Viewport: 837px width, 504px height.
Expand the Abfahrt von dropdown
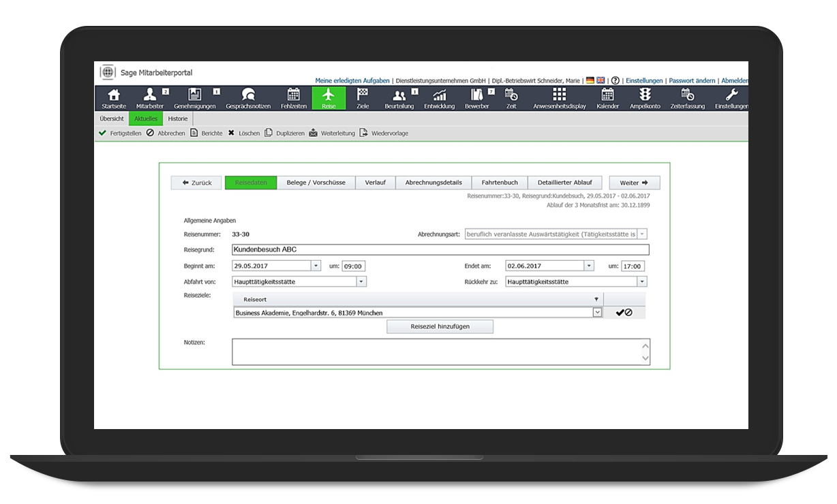pos(362,281)
